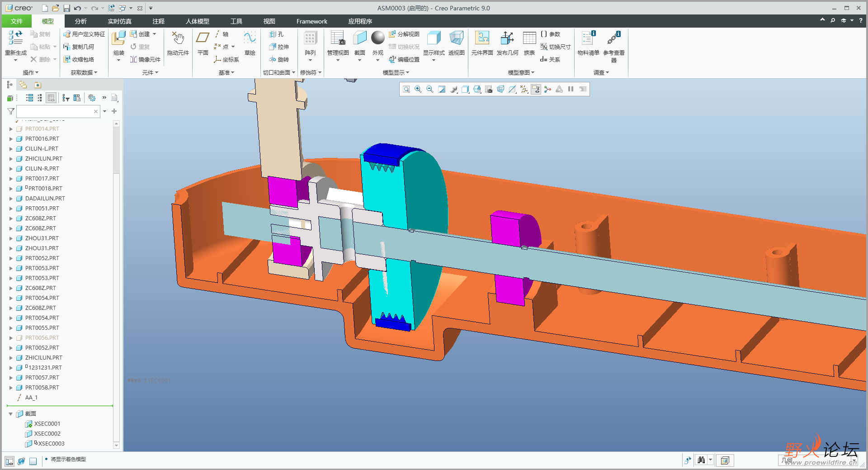Image resolution: width=868 pixels, height=470 pixels.
Task: Click Zoom In in the graphics toolbar
Action: coord(418,90)
